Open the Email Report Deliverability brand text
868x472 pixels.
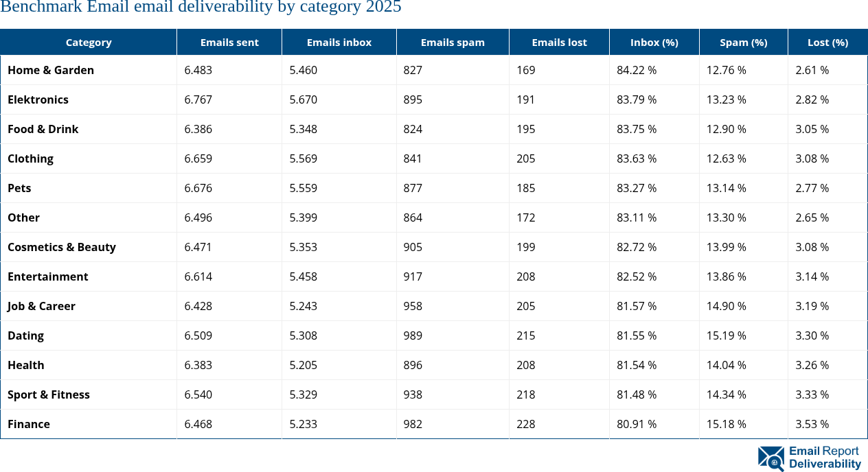tap(824, 458)
